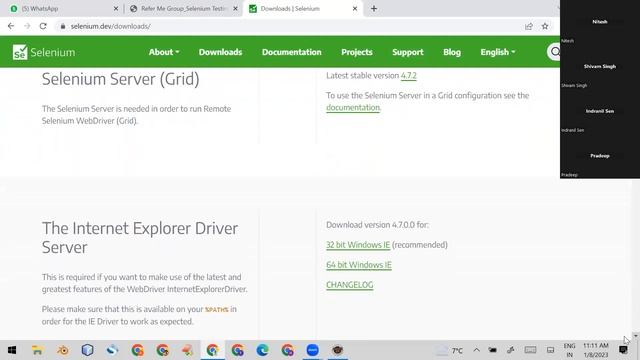This screenshot has height=360, width=640.
Task: Open the IE driver CHANGELOG link
Action: [350, 285]
